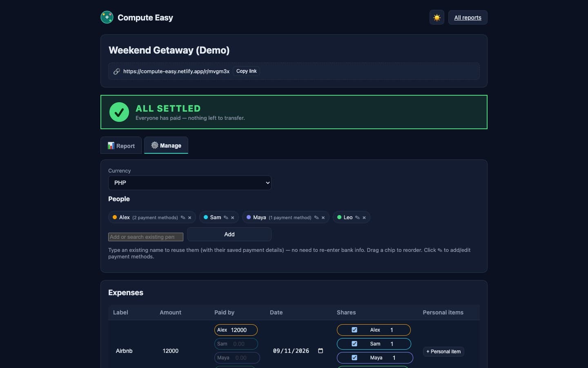Click Maya's 1 payment method text
The width and height of the screenshot is (588, 368).
(x=290, y=218)
